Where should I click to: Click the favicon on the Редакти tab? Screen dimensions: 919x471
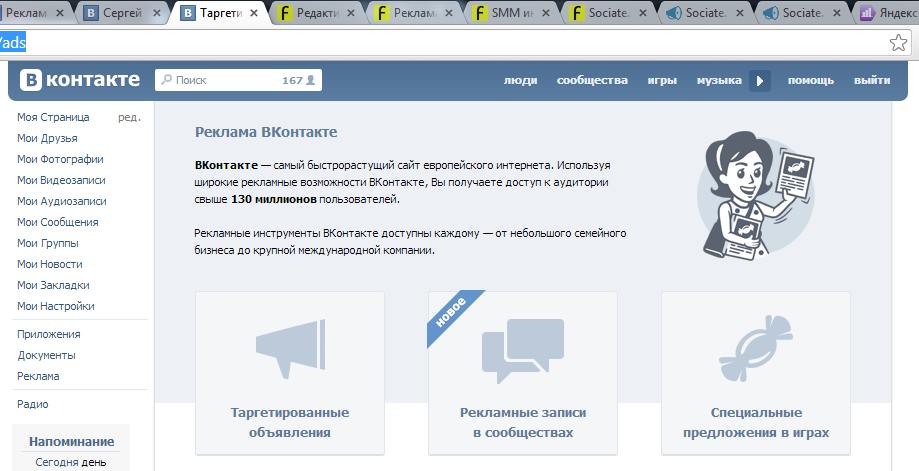tap(285, 13)
